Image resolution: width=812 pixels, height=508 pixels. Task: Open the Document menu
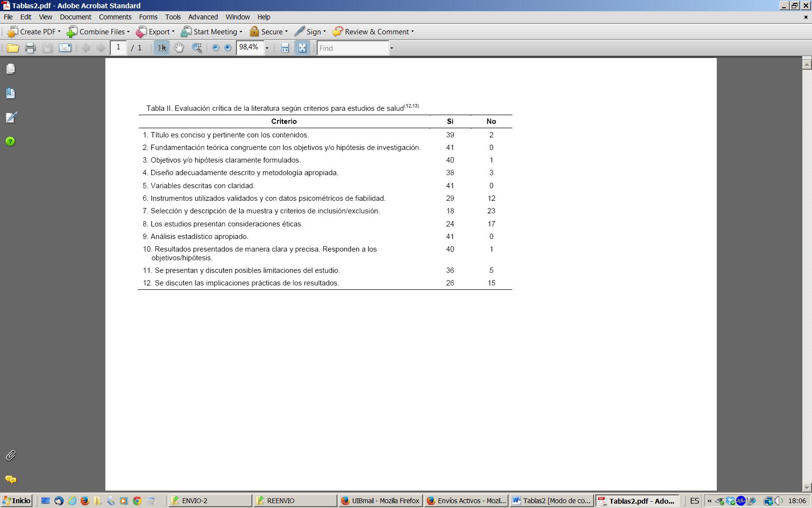(75, 17)
